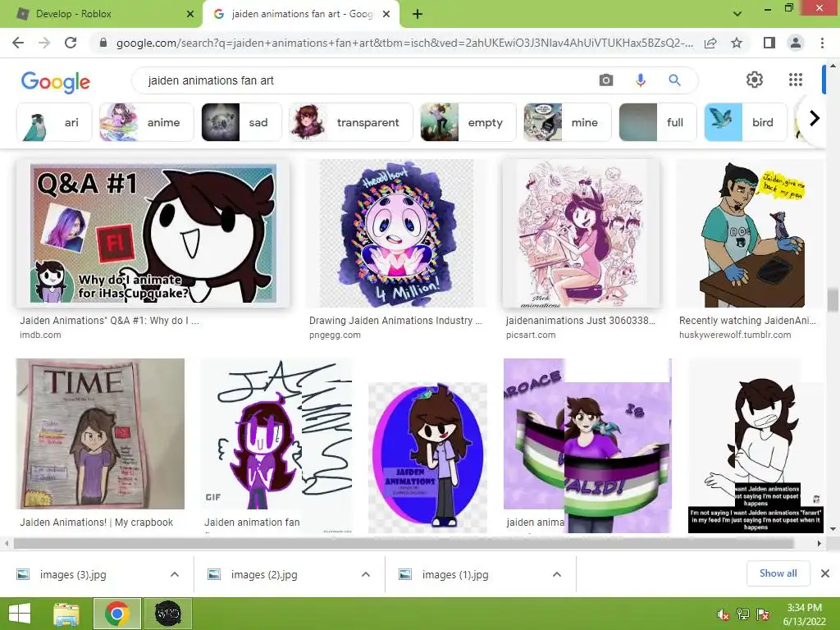Open a new browser tab
The width and height of the screenshot is (840, 630).
click(418, 14)
